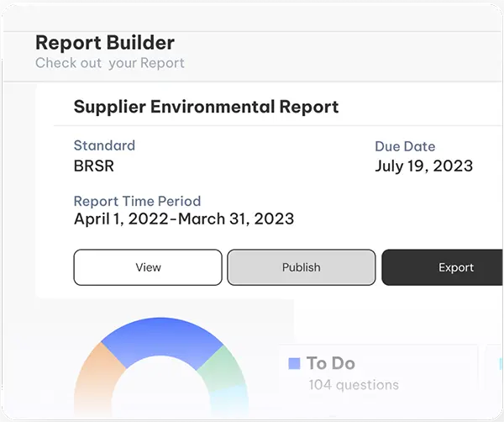Click the Check out your Report subtitle
This screenshot has width=504, height=422.
[x=110, y=63]
